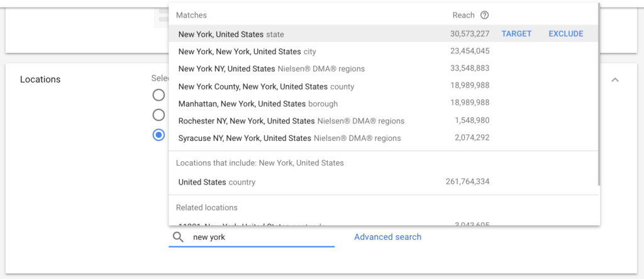
Task: Click the selected third location radio button
Action: point(158,135)
